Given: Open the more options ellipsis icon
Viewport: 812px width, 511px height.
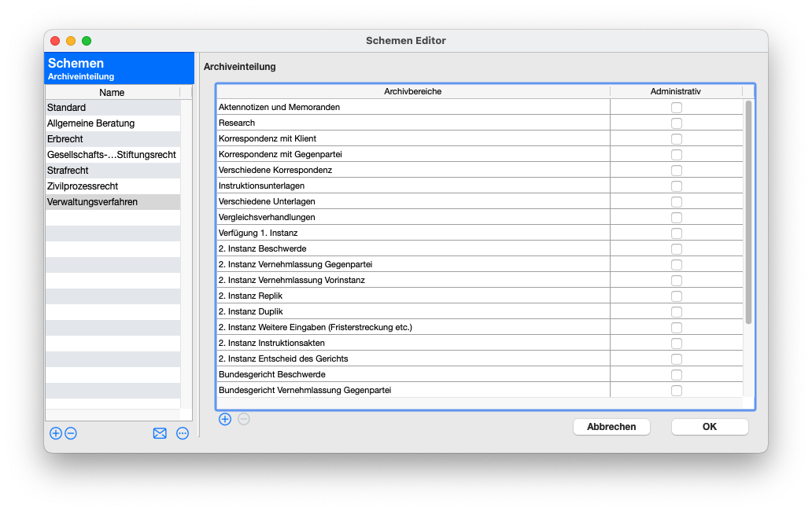Looking at the screenshot, I should [183, 433].
